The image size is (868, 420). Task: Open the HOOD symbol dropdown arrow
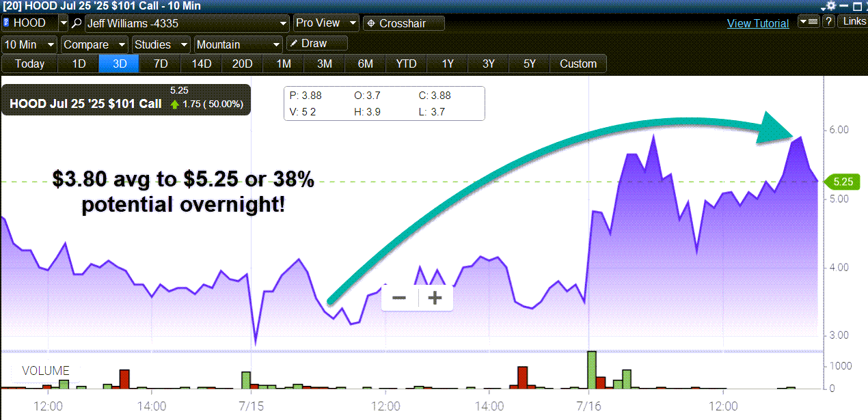click(64, 23)
